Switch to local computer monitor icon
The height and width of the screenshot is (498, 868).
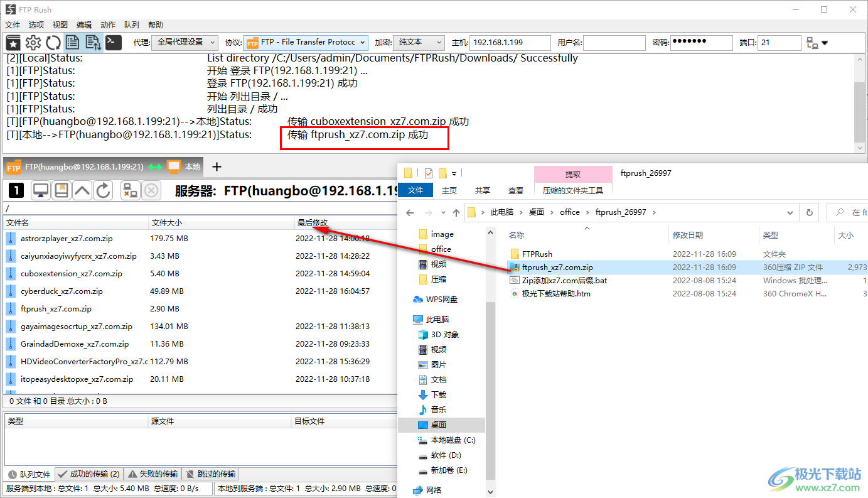[x=41, y=191]
